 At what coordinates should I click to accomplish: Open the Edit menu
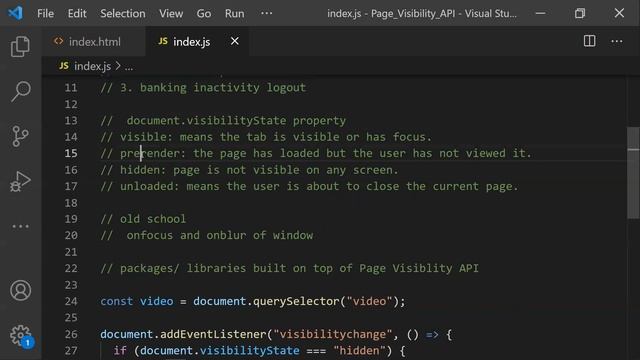pyautogui.click(x=77, y=13)
